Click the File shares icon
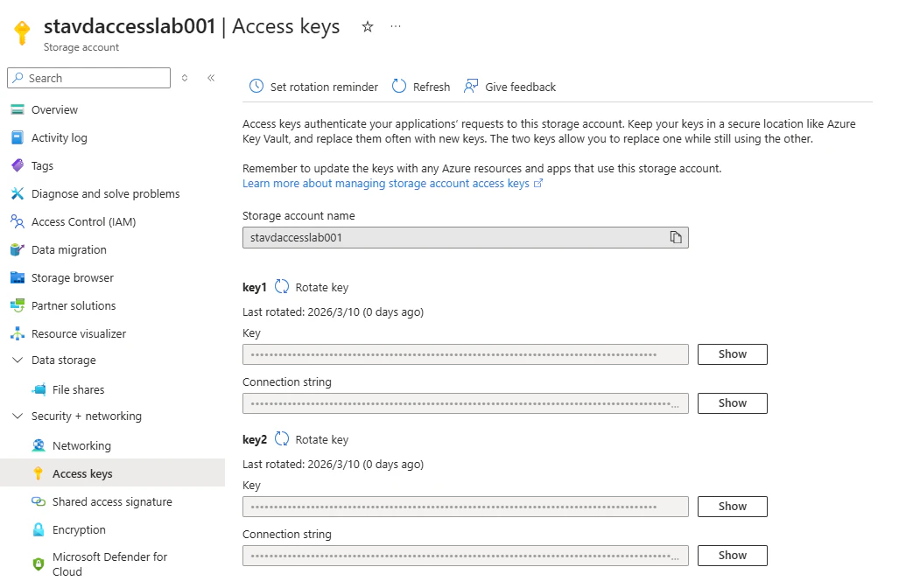 click(x=39, y=389)
